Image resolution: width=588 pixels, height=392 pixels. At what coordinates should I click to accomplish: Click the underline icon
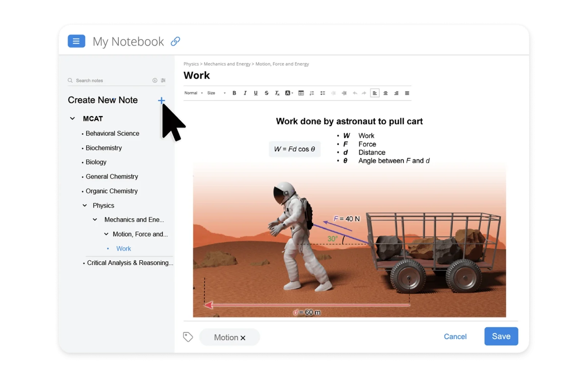(x=255, y=93)
